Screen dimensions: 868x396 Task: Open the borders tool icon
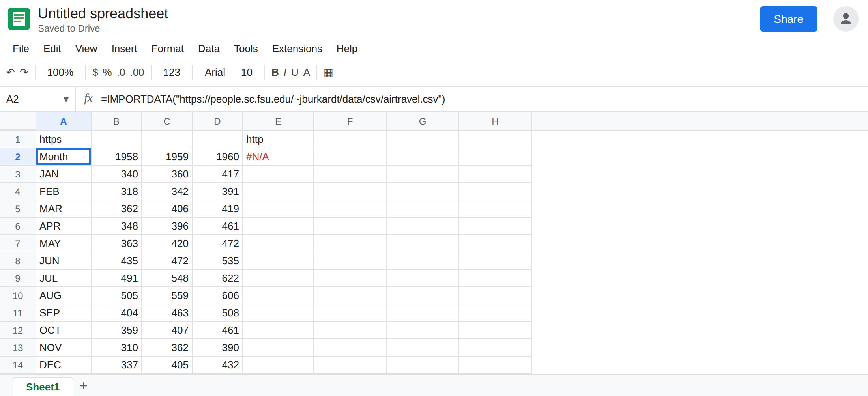[328, 73]
